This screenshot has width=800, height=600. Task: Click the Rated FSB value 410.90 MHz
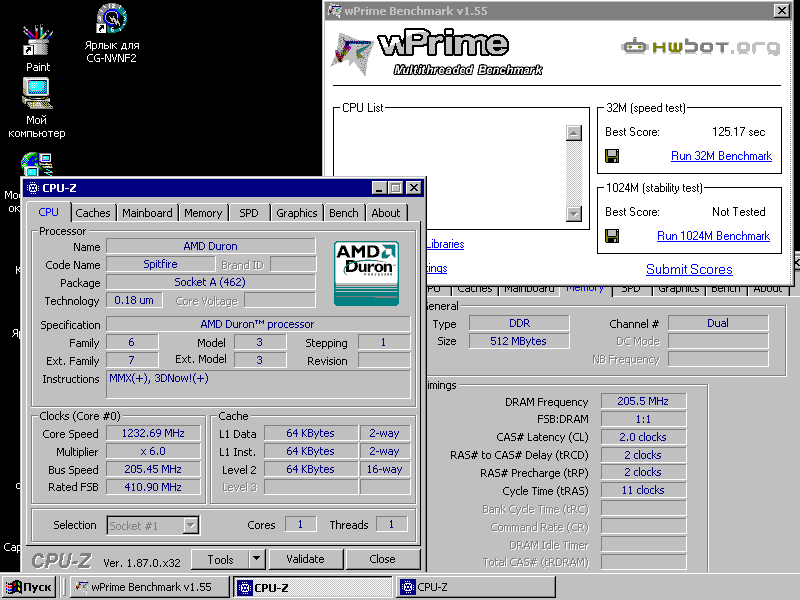coord(153,487)
